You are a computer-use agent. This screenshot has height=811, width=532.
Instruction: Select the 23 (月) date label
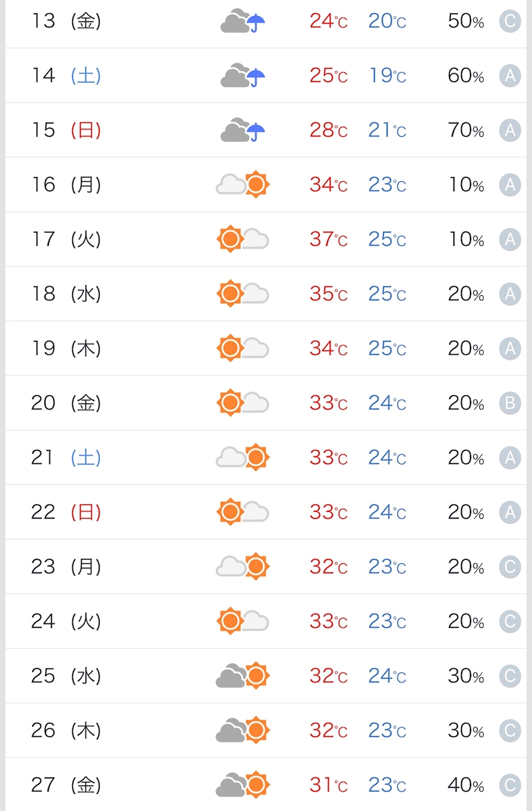click(66, 566)
